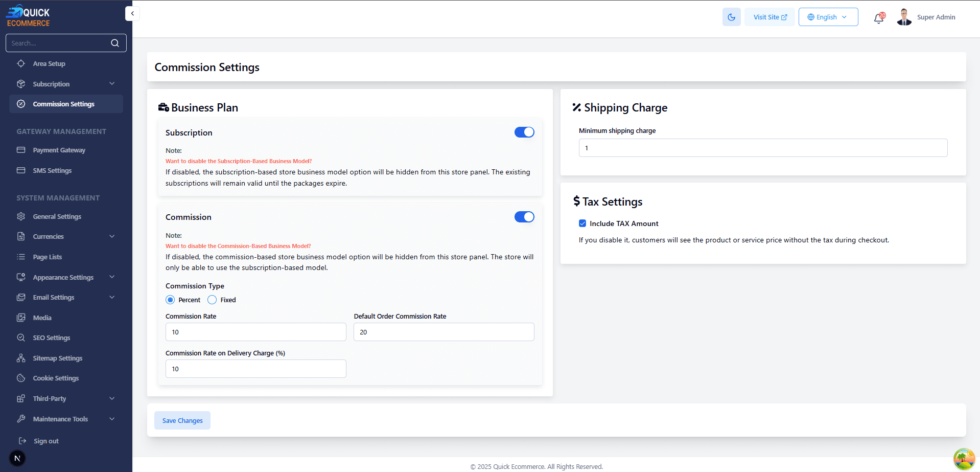The width and height of the screenshot is (980, 472).
Task: Uncheck Include TAX Amount checkbox
Action: [582, 223]
